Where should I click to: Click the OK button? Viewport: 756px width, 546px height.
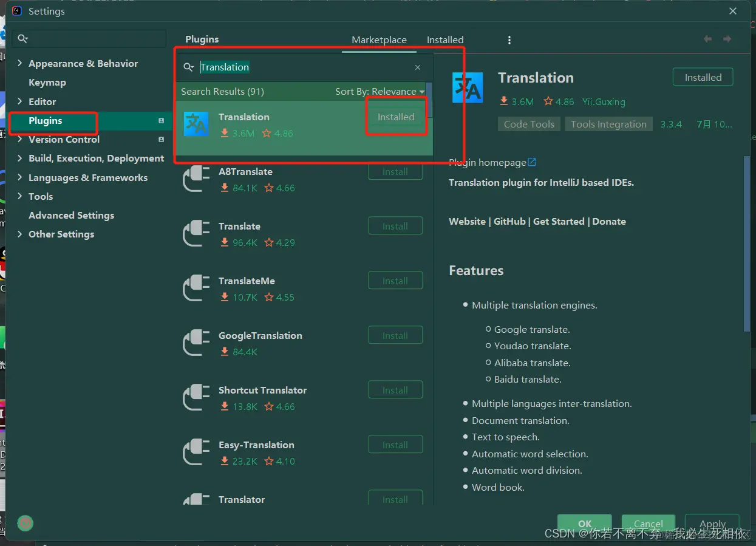coord(585,524)
